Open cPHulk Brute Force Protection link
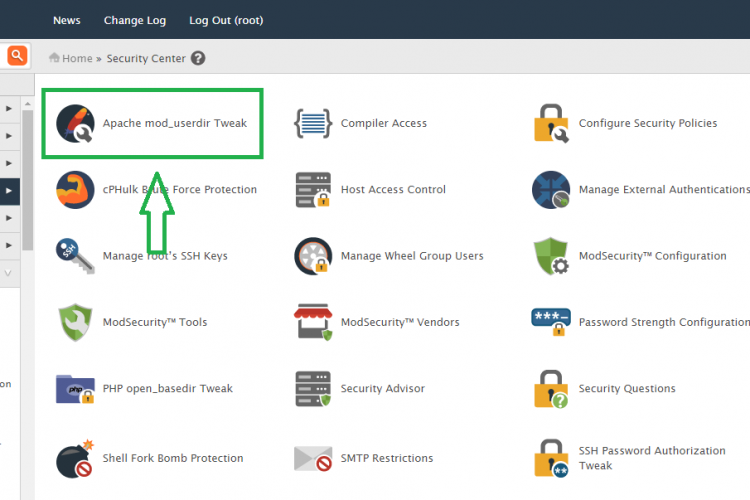 coord(179,189)
